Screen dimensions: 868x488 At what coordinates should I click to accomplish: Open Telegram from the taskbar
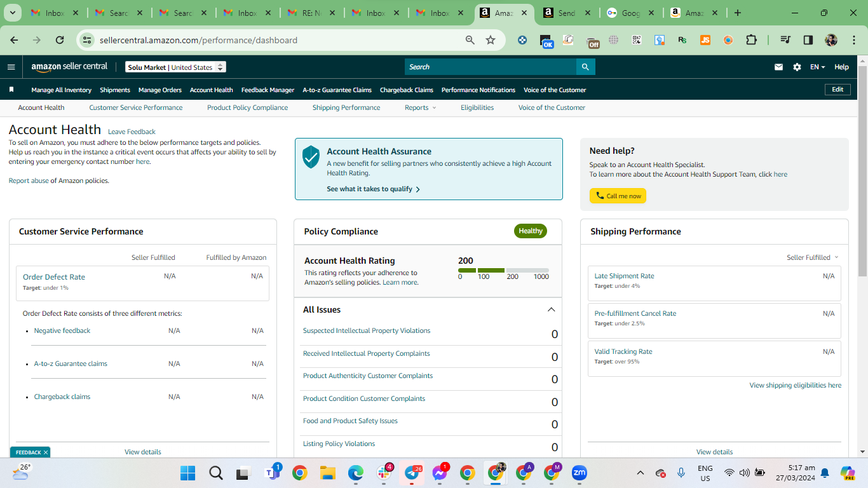point(412,473)
